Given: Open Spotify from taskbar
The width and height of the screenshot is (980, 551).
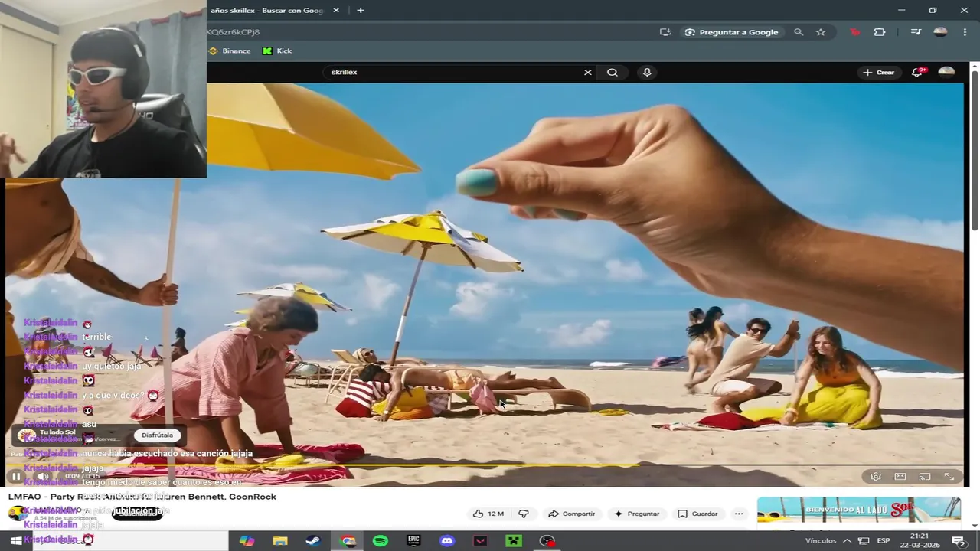Looking at the screenshot, I should [381, 541].
